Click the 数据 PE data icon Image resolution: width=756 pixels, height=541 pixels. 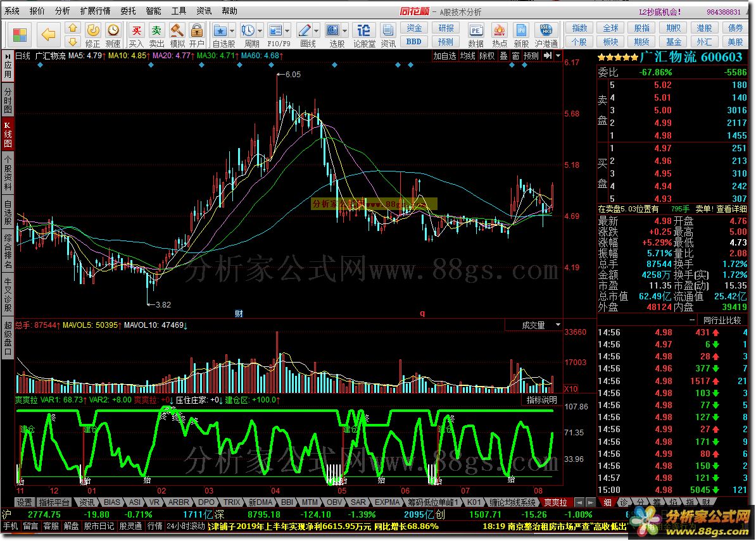tap(476, 30)
